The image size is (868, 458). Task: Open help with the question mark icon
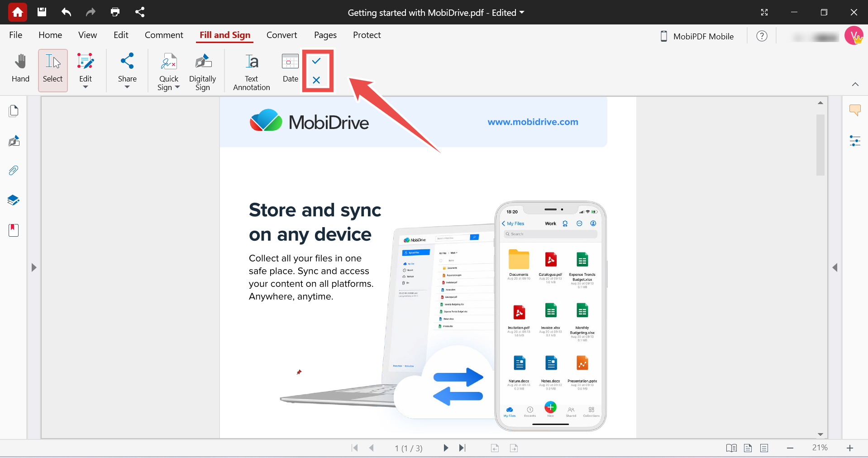click(762, 36)
